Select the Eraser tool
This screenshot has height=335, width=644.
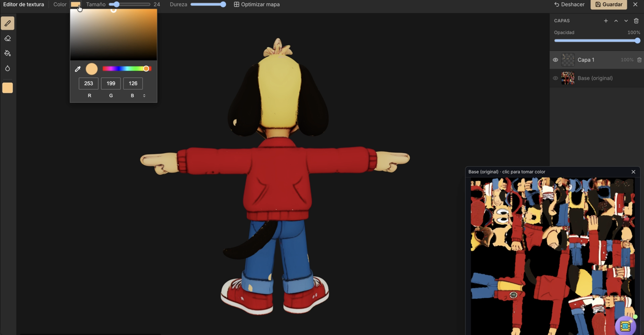[8, 38]
